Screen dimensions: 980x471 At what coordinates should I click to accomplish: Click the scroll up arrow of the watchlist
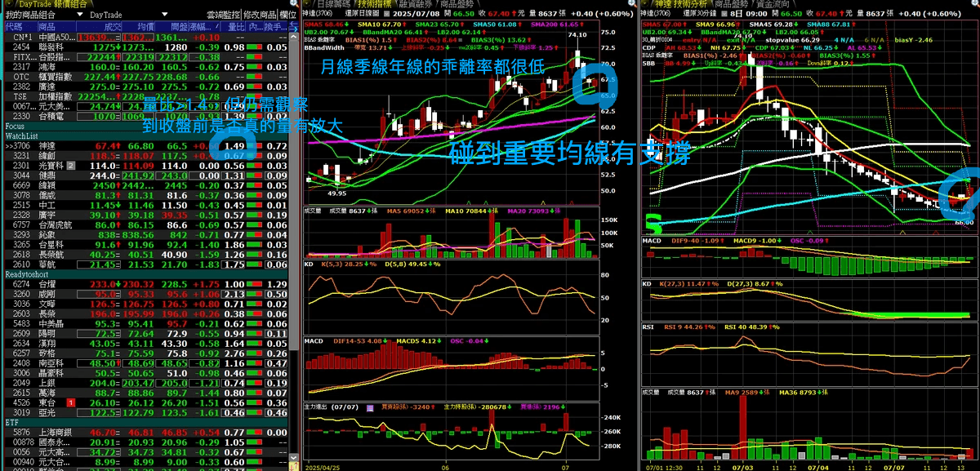pos(294,38)
